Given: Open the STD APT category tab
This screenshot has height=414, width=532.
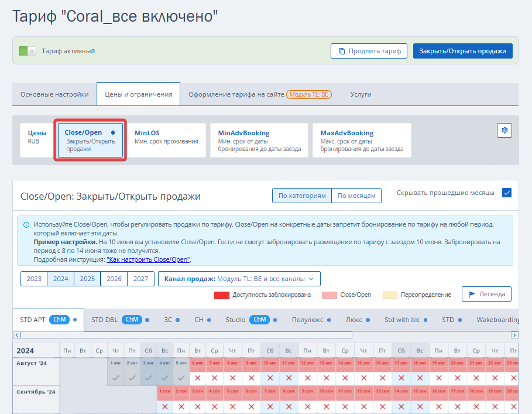Looking at the screenshot, I should pyautogui.click(x=48, y=320).
